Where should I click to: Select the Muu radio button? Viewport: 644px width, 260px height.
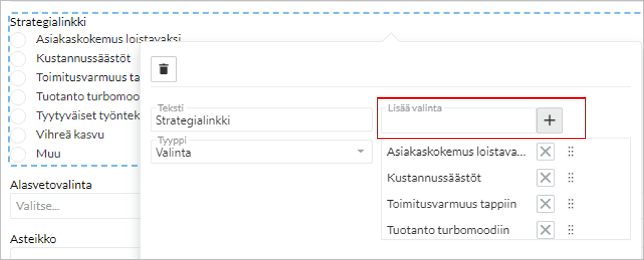[18, 154]
